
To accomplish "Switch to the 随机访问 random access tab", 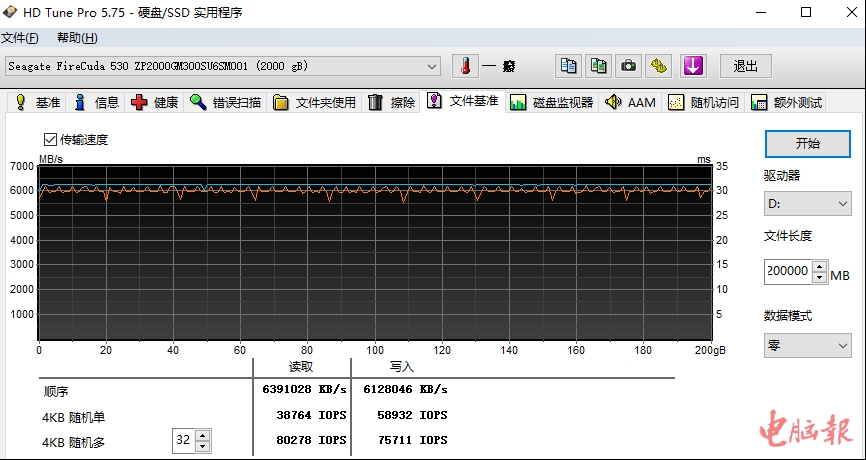I will [704, 102].
